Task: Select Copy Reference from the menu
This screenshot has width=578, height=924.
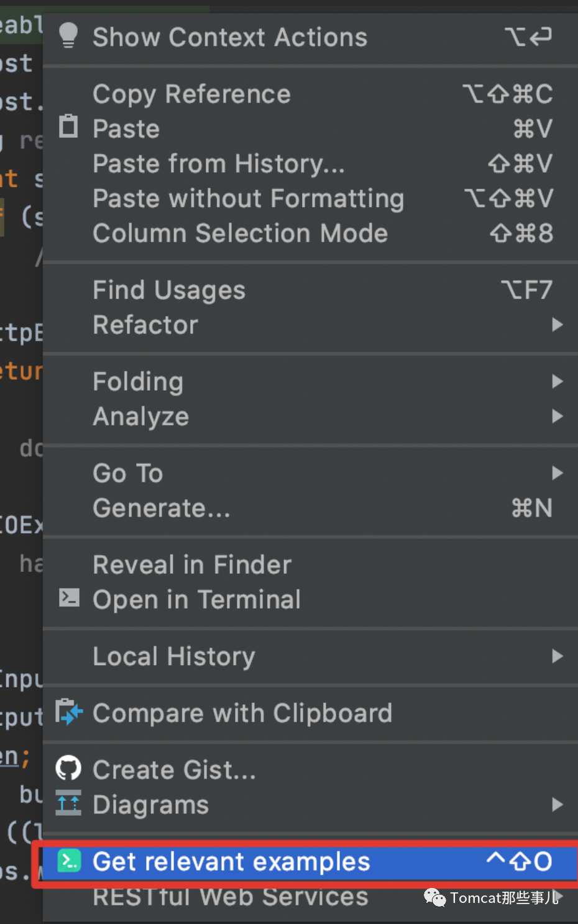Action: pyautogui.click(x=191, y=94)
